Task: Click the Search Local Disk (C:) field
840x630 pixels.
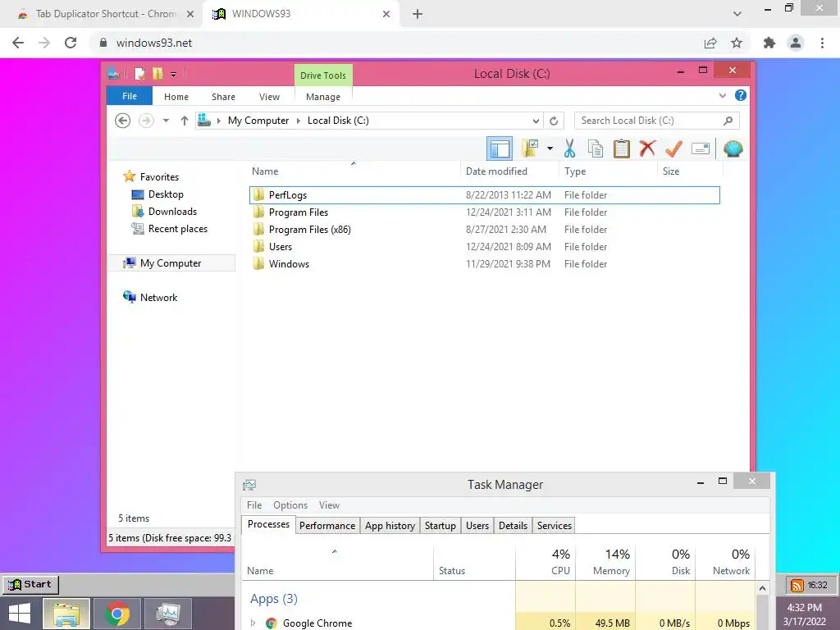Action: pos(657,121)
